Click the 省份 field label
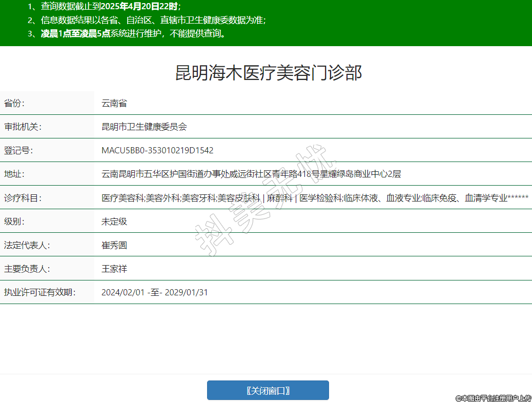This screenshot has width=532, height=402. [14, 103]
